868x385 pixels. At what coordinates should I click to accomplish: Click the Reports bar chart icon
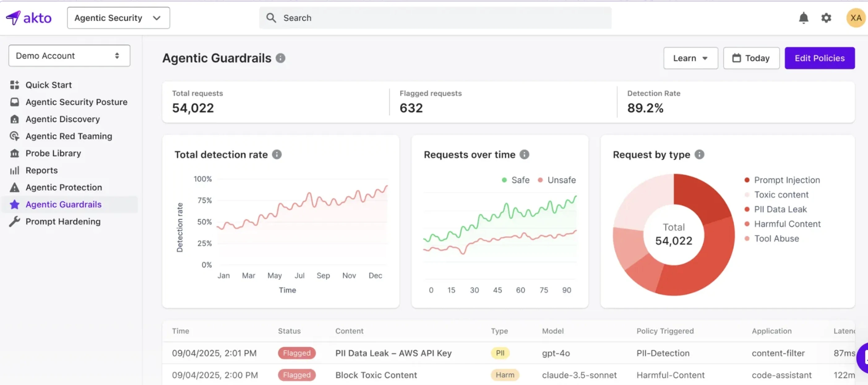point(15,170)
